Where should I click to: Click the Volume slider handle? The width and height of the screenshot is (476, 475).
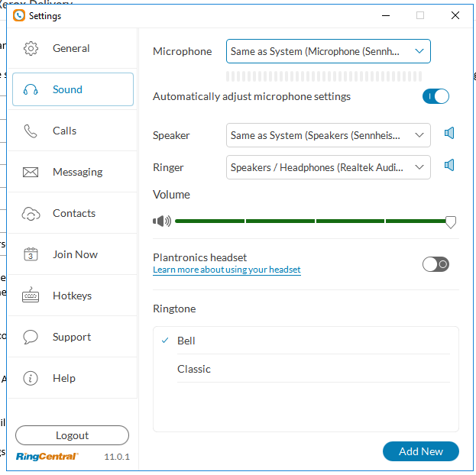(451, 221)
